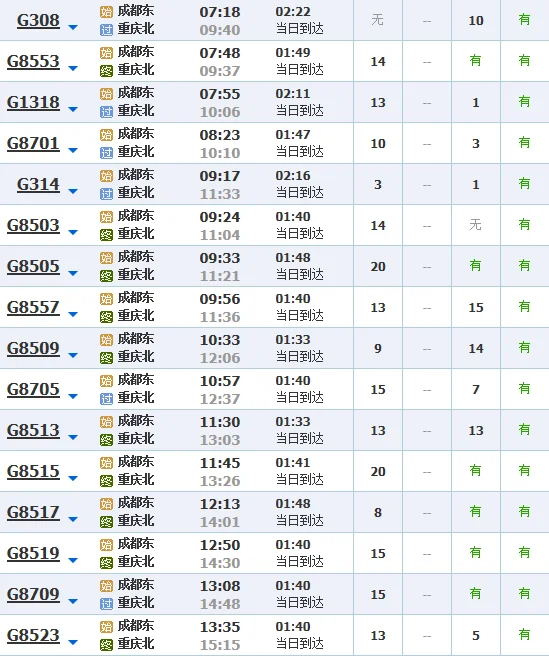Open train G8513 details link

pos(33,430)
